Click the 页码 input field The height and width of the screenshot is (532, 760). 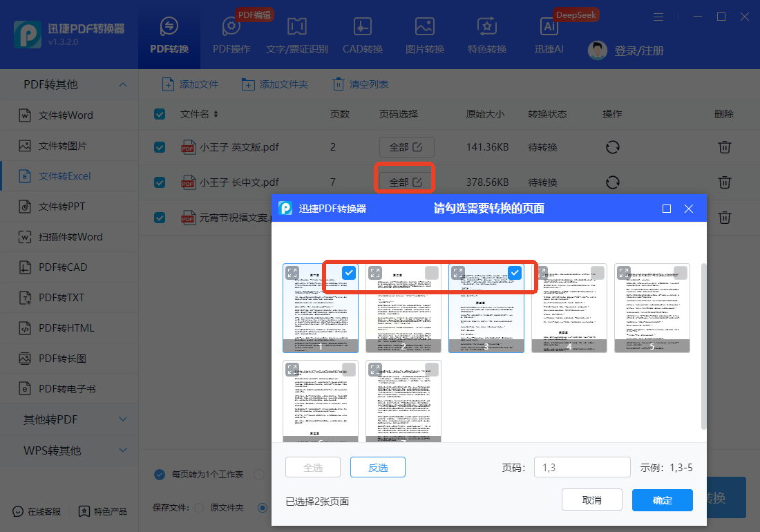[x=582, y=467]
